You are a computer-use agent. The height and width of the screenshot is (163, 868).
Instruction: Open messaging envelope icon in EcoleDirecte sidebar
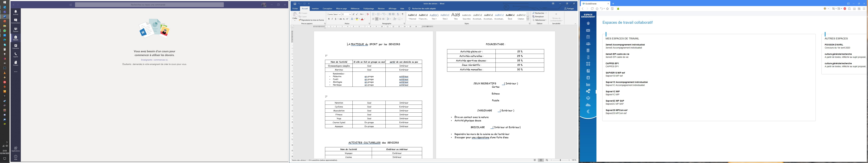tap(588, 30)
